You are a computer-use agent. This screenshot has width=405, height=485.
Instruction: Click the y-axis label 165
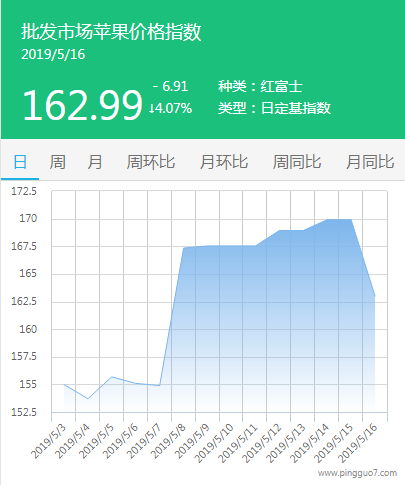28,274
